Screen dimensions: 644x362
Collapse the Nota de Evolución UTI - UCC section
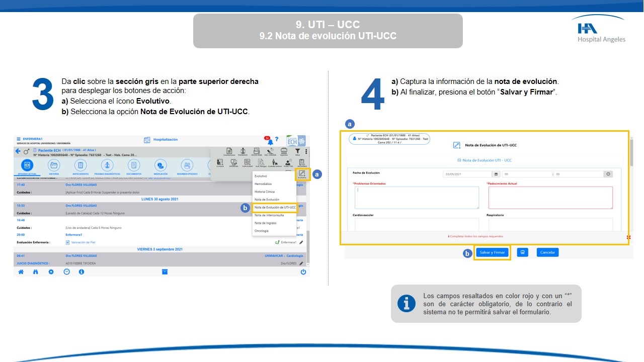(459, 160)
